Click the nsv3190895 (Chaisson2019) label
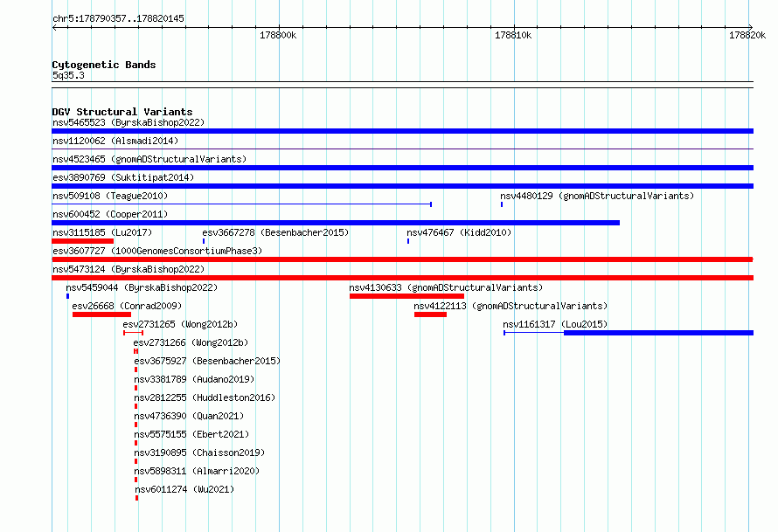Image resolution: width=778 pixels, height=532 pixels. point(199,453)
